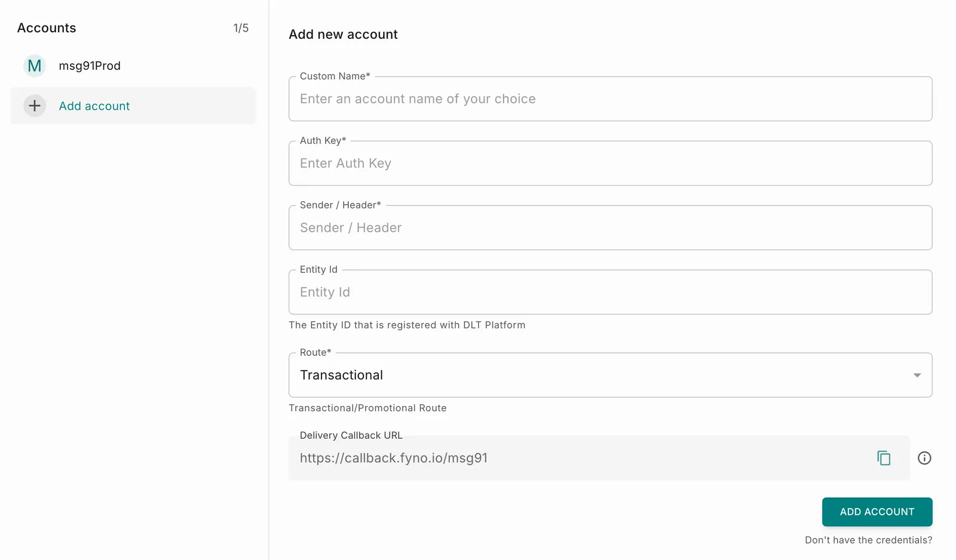This screenshot has width=956, height=560.
Task: Open the msg91Prod account entry
Action: [x=133, y=66]
